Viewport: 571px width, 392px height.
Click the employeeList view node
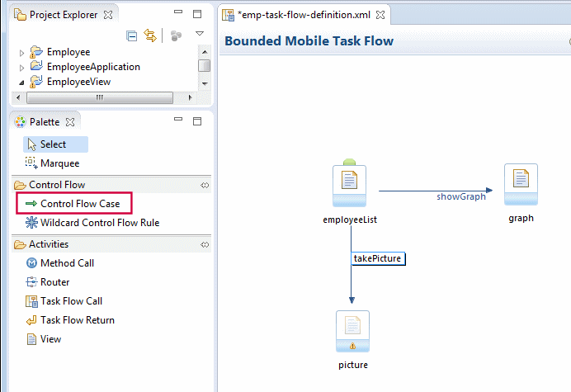coord(349,186)
